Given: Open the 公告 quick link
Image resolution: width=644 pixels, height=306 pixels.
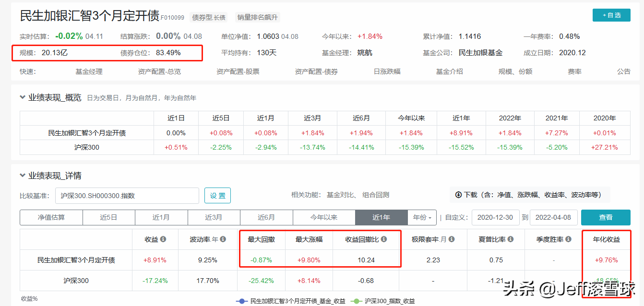Looking at the screenshot, I should pyautogui.click(x=624, y=71).
